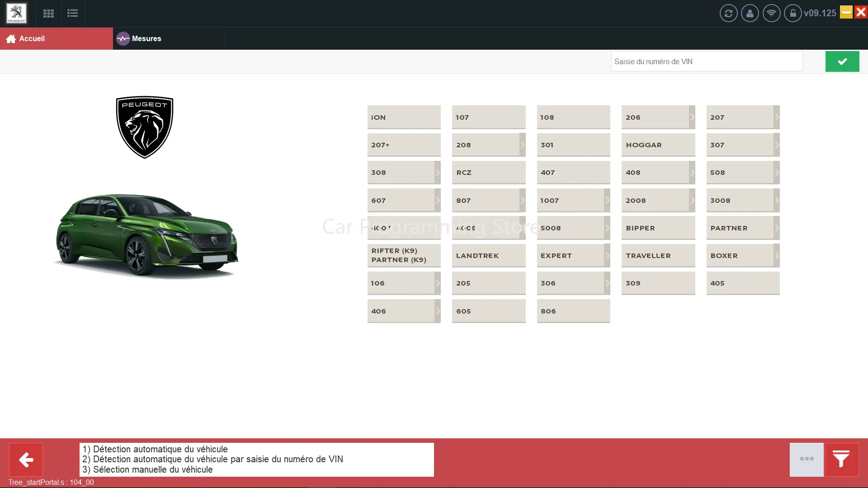Viewport: 868px width, 488px height.
Task: Confirm VIN with green checkmark button
Action: 842,61
